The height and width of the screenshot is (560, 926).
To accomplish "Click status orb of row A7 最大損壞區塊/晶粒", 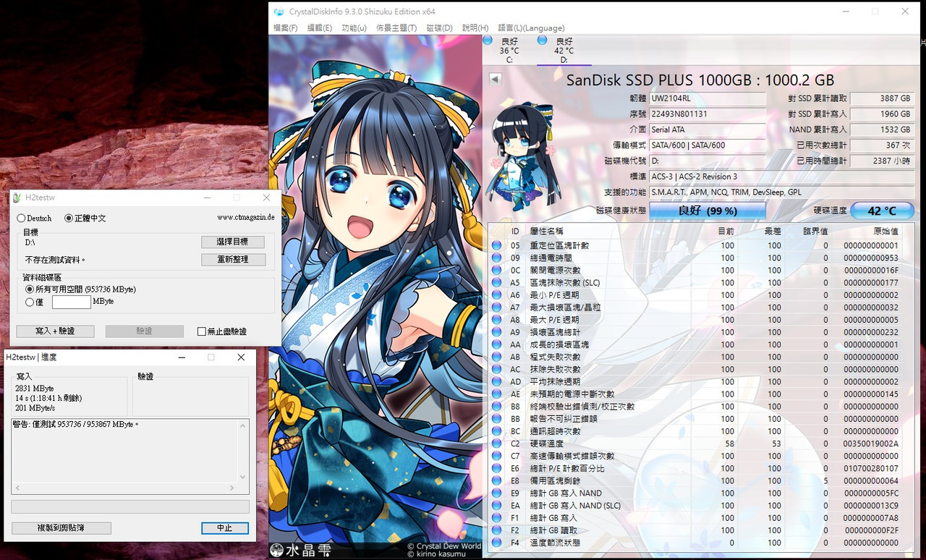I will click(496, 307).
